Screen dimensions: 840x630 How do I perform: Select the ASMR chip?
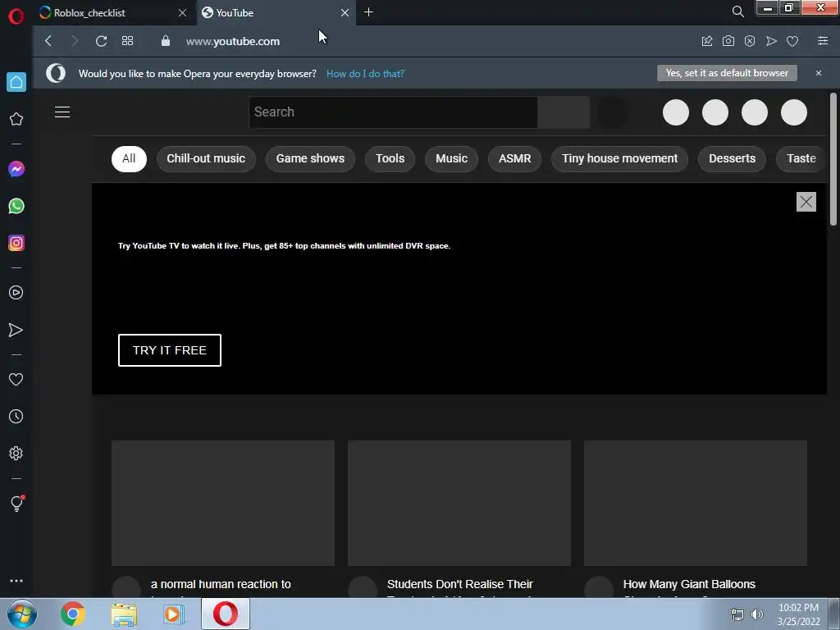pyautogui.click(x=515, y=158)
